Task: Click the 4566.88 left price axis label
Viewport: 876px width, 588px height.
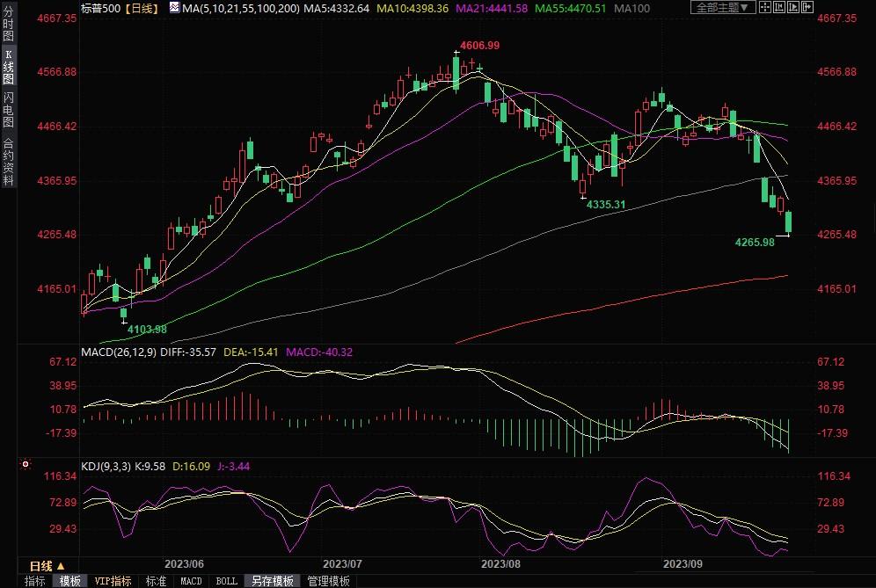Action: [x=57, y=72]
